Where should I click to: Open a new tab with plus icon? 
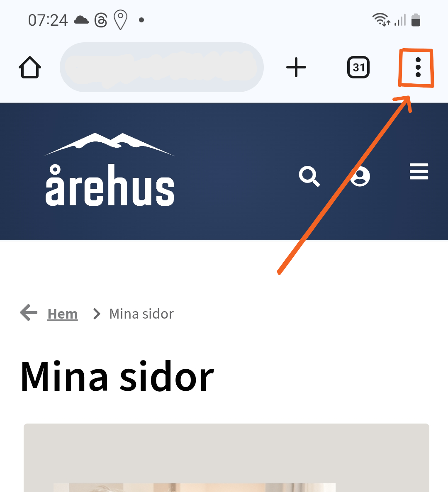(x=296, y=67)
